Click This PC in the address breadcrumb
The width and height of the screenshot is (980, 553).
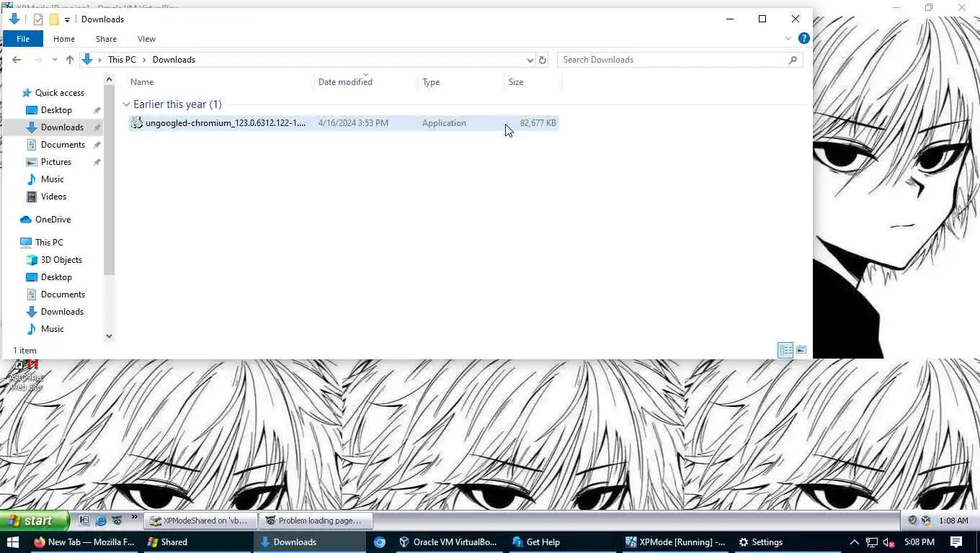(122, 60)
